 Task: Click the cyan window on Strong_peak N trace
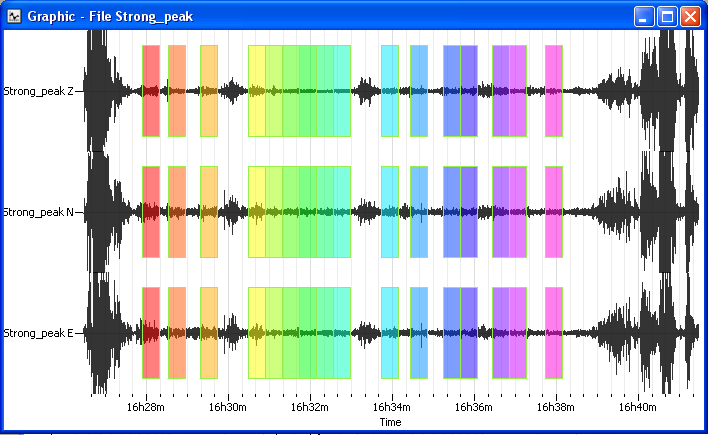pos(390,212)
